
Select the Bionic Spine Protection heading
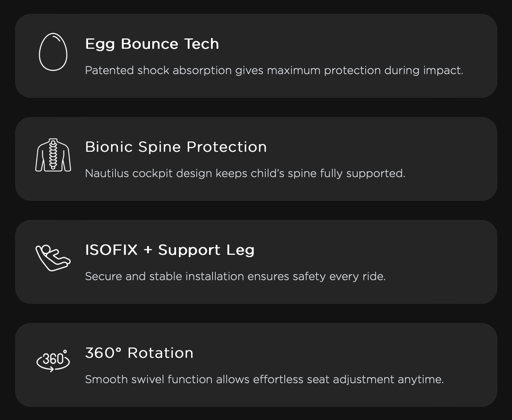(x=176, y=147)
